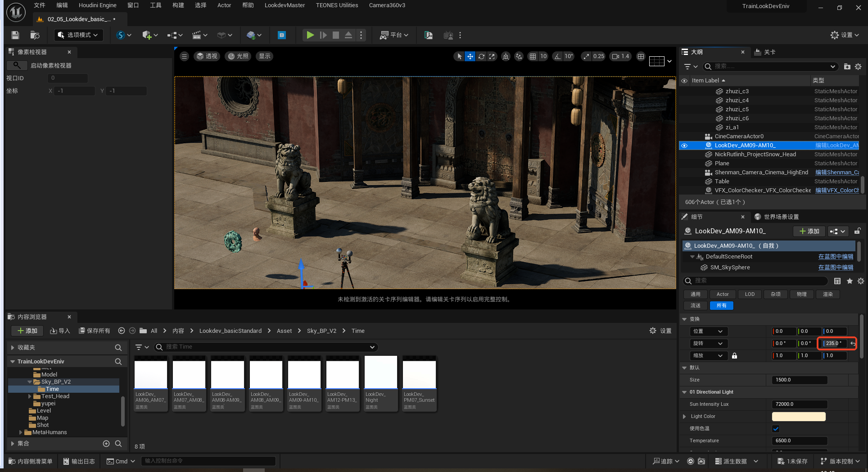Click the 保存所有 button
Image resolution: width=868 pixels, height=472 pixels.
95,331
